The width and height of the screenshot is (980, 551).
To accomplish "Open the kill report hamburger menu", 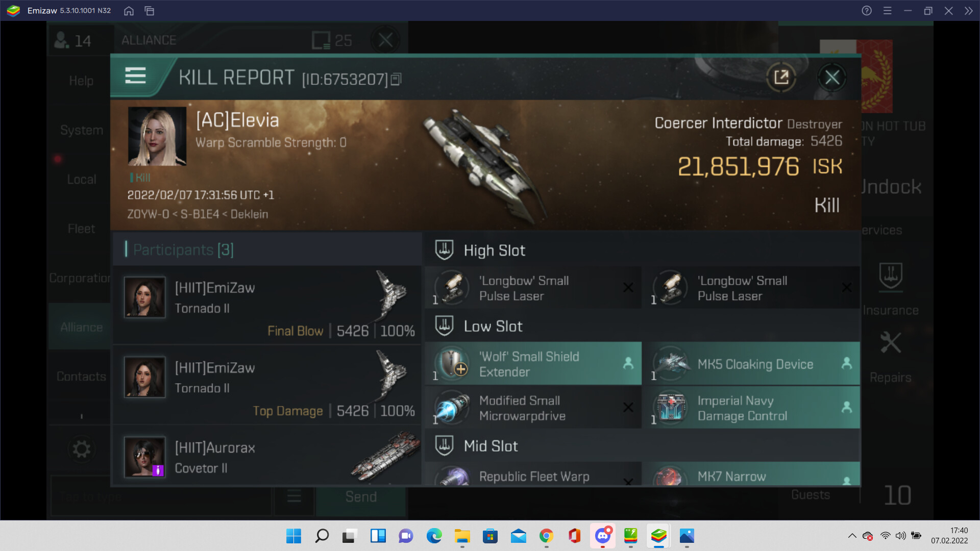I will click(x=135, y=77).
